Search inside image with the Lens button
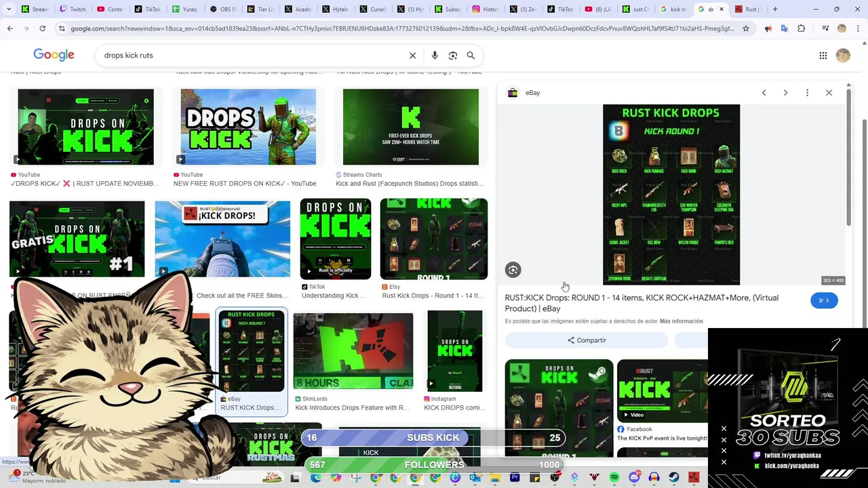 point(513,270)
